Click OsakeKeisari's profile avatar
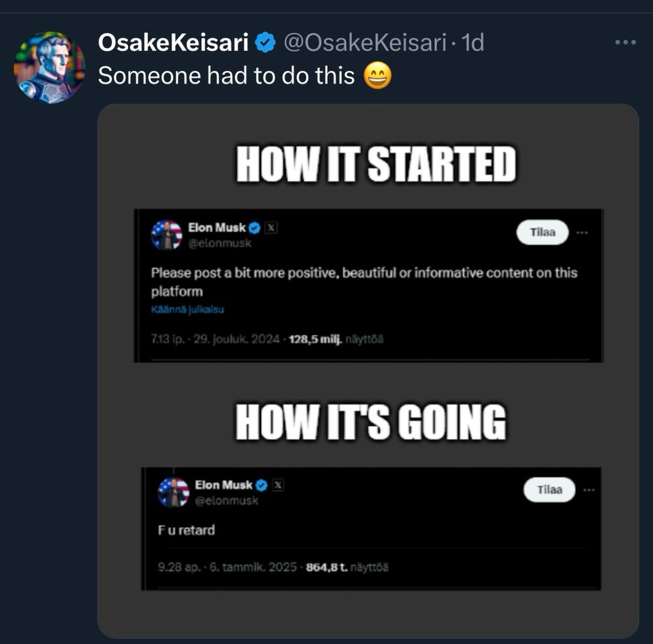The height and width of the screenshot is (644, 653). tap(50, 67)
